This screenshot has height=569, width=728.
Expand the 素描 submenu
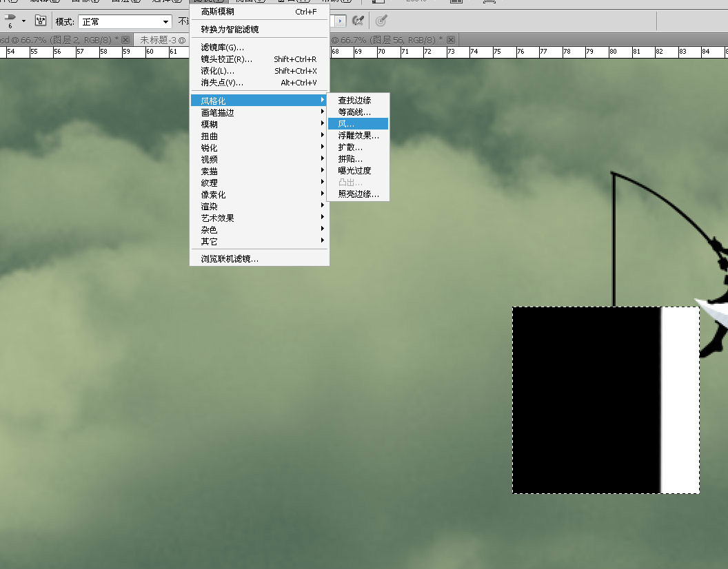coord(259,172)
